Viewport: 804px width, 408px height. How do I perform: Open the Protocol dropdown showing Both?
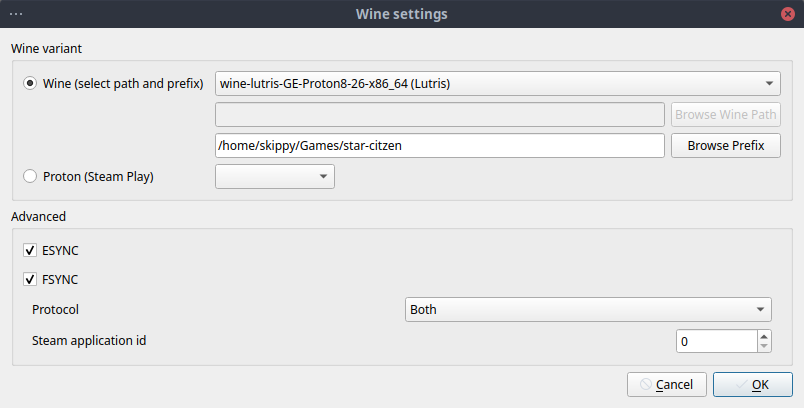pos(588,310)
